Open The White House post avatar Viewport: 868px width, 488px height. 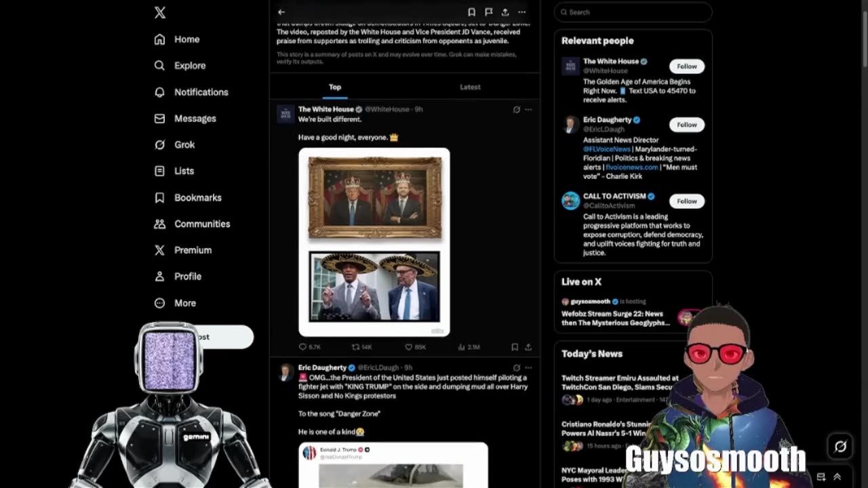click(x=285, y=113)
